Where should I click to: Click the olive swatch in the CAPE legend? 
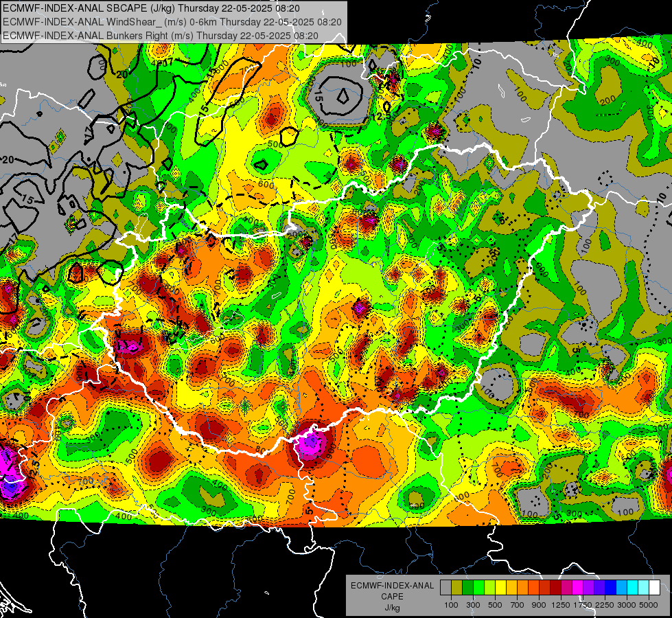(457, 588)
